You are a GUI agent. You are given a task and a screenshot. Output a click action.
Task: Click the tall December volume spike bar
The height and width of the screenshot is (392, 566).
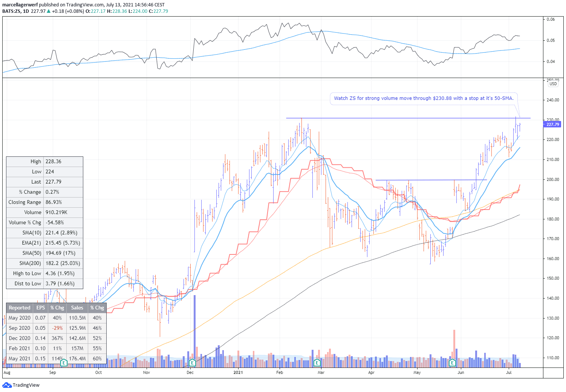point(194,331)
